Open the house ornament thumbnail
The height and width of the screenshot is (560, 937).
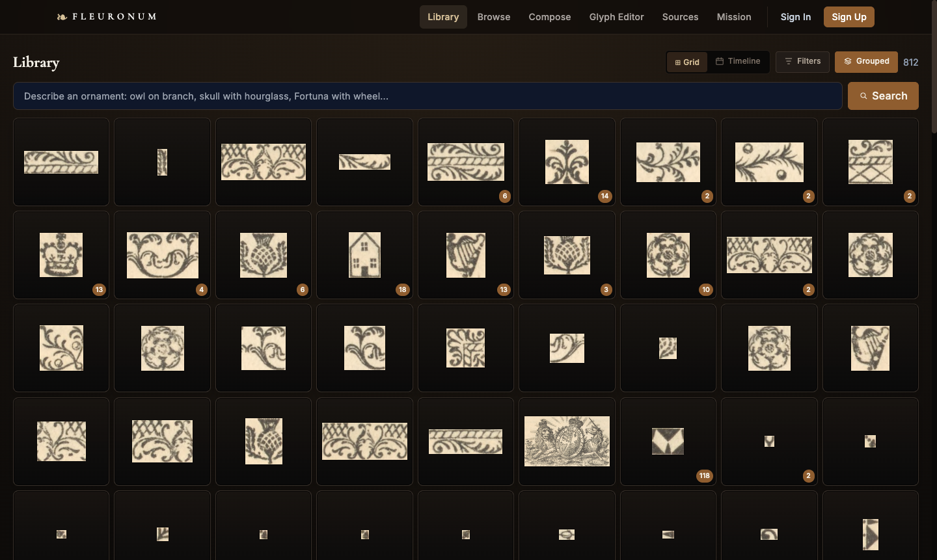point(364,255)
